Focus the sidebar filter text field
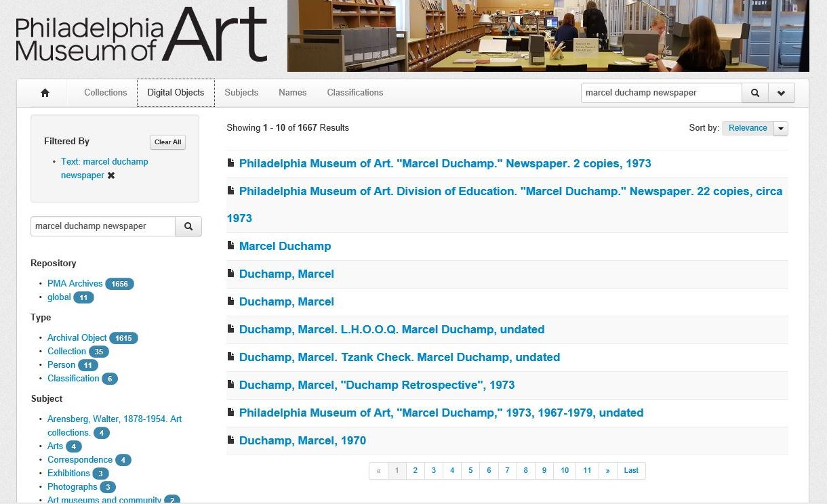The image size is (827, 504). (103, 226)
